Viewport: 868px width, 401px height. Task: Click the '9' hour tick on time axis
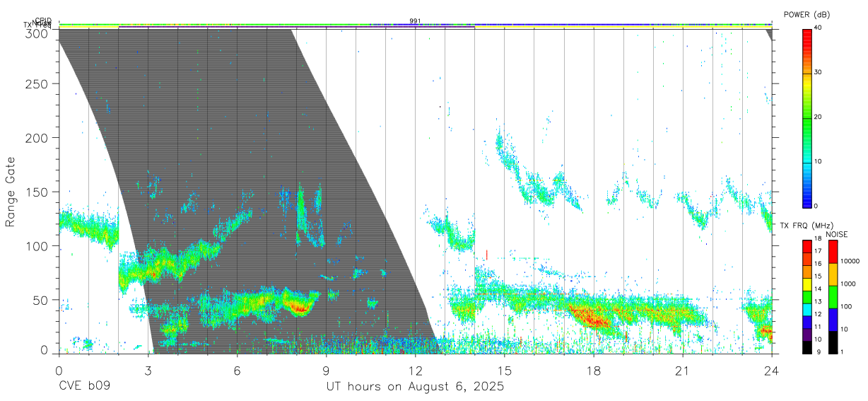pyautogui.click(x=326, y=370)
